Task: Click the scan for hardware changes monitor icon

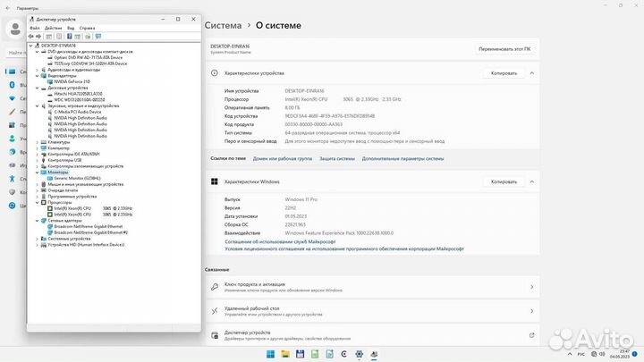Action: (98, 37)
